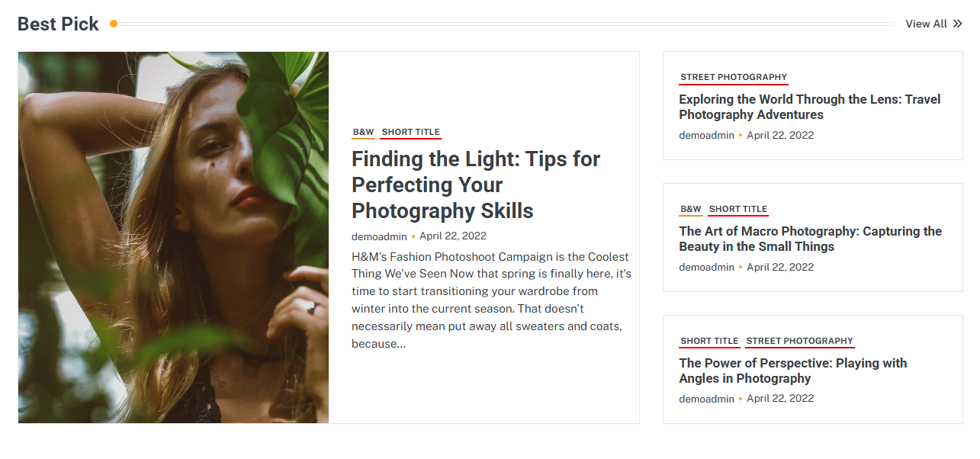This screenshot has width=980, height=459.
Task: Select Street Photography tag above Power of Perspective
Action: click(799, 341)
